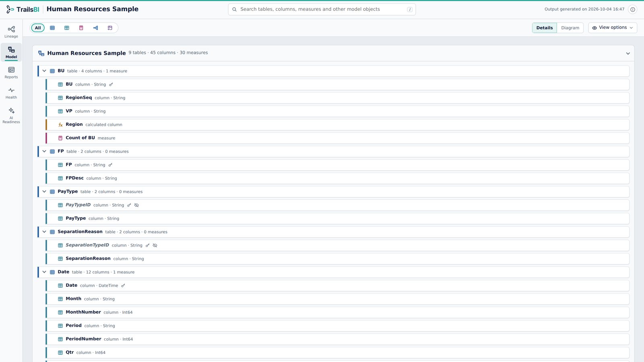
Task: Click the key icon on Date column
Action: (x=123, y=286)
